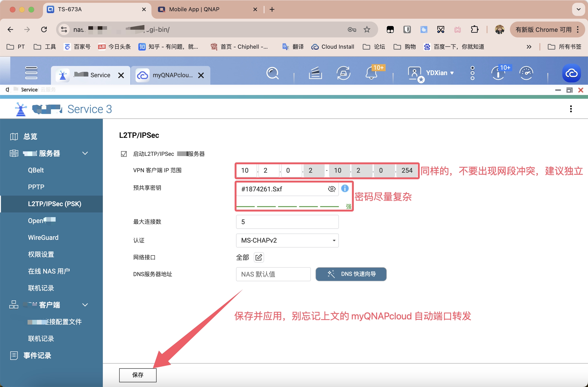588x387 pixels.
Task: Open the QTS main menu hamburger icon
Action: click(x=31, y=73)
